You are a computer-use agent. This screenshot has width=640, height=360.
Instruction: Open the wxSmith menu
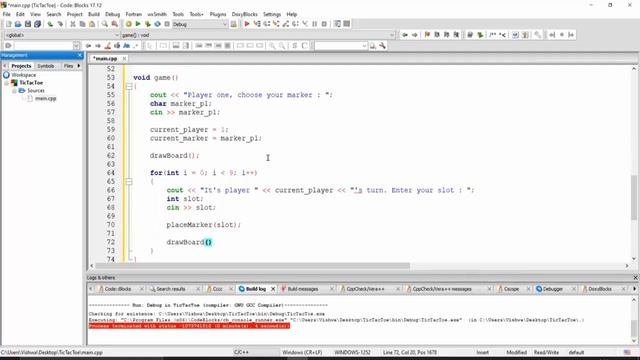[157, 14]
